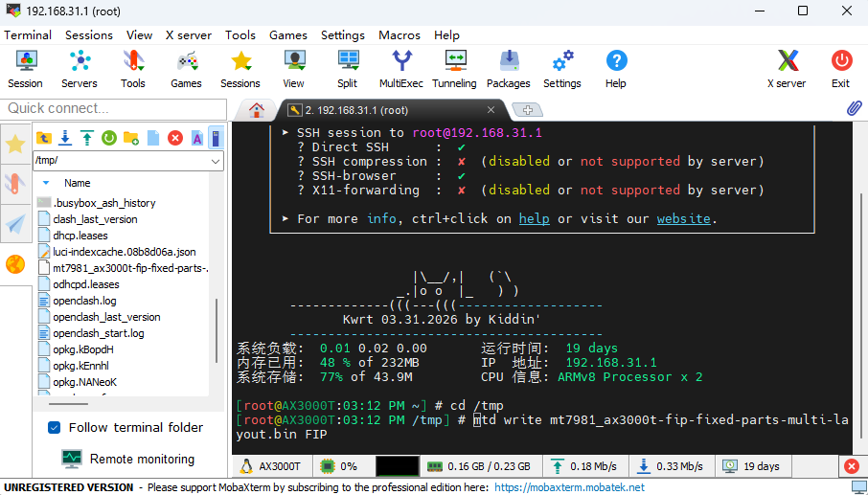Open the Games menu
The image size is (868, 495).
(x=288, y=35)
